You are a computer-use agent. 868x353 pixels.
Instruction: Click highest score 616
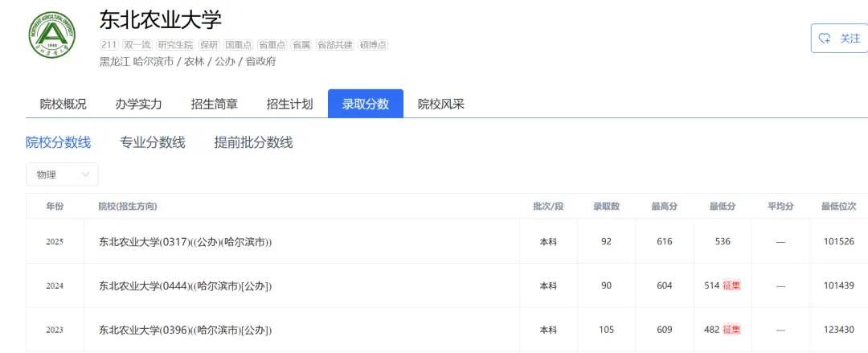click(x=665, y=241)
